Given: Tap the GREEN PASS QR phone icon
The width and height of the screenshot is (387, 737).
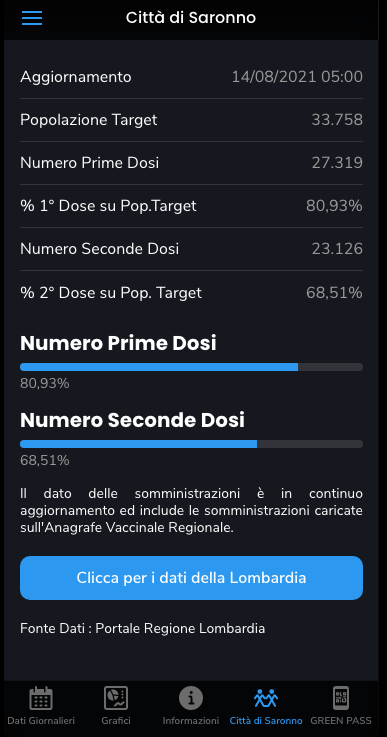Looking at the screenshot, I should click(x=341, y=698).
